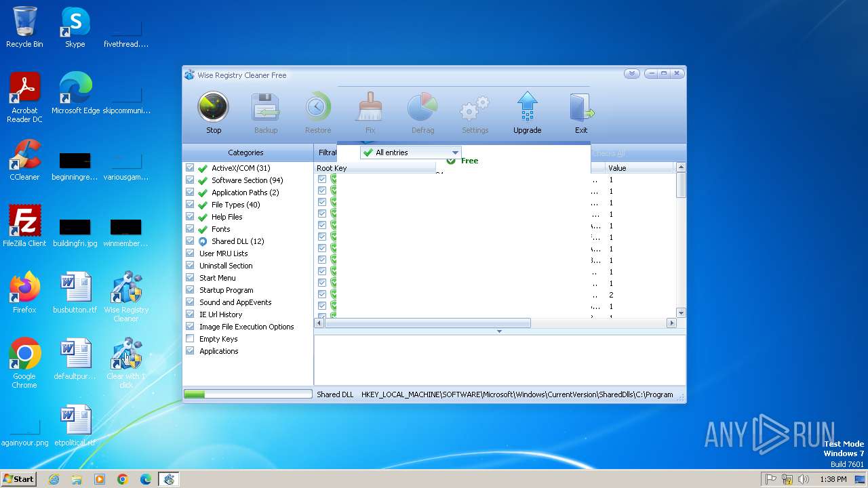Select the Skype desktop shortcut
Image resolution: width=868 pixels, height=488 pixels.
75,27
